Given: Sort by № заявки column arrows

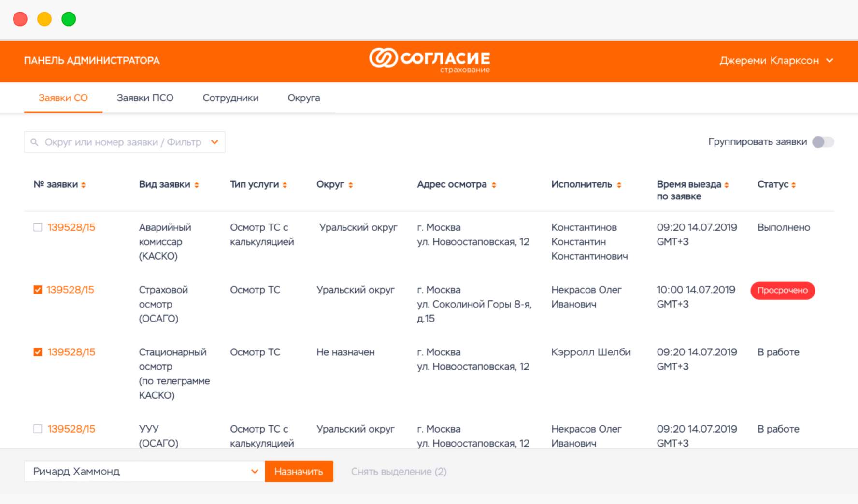Looking at the screenshot, I should click(x=83, y=185).
